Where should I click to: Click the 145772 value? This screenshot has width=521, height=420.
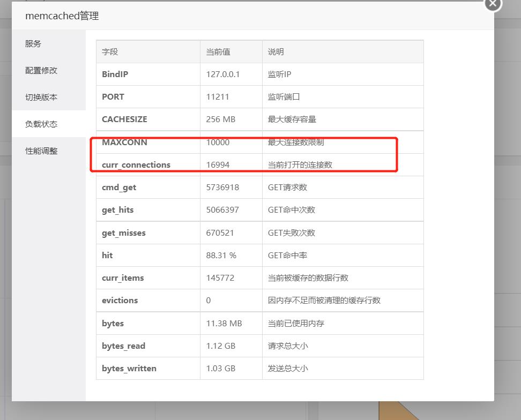pos(220,278)
